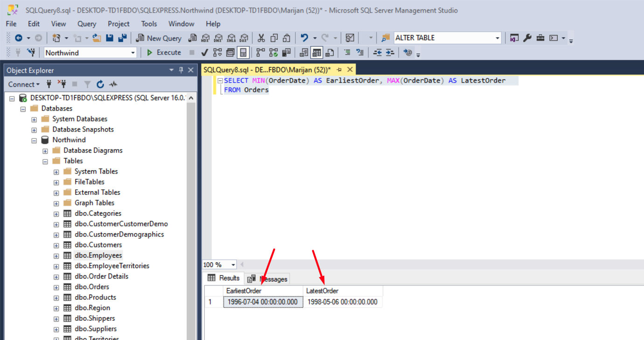Click Specify Values for Template Parameters icon

coord(408,53)
